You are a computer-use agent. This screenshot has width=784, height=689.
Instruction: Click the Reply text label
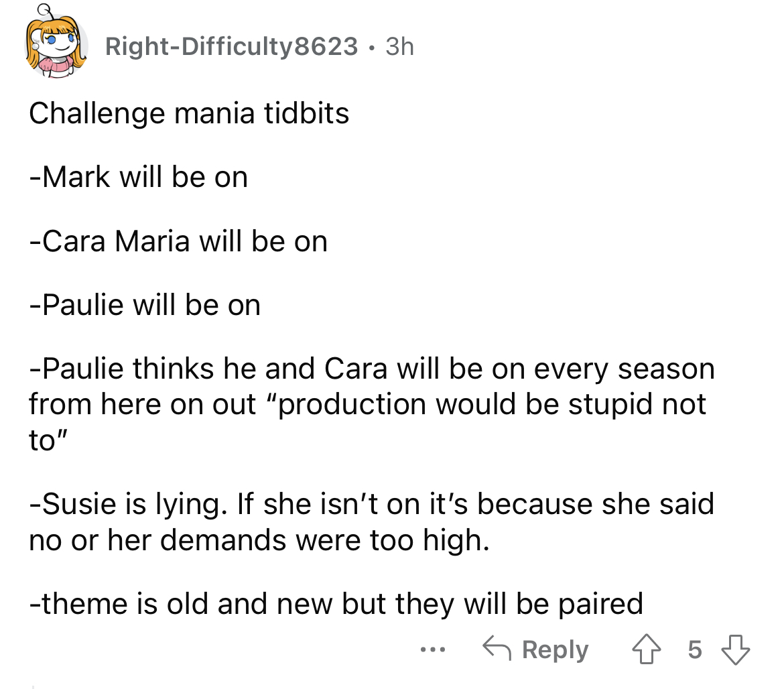point(555,649)
